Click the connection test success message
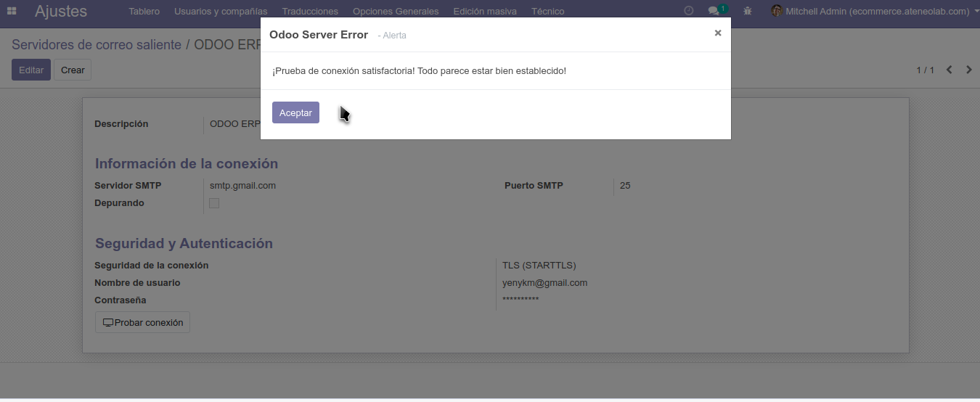 pyautogui.click(x=419, y=71)
